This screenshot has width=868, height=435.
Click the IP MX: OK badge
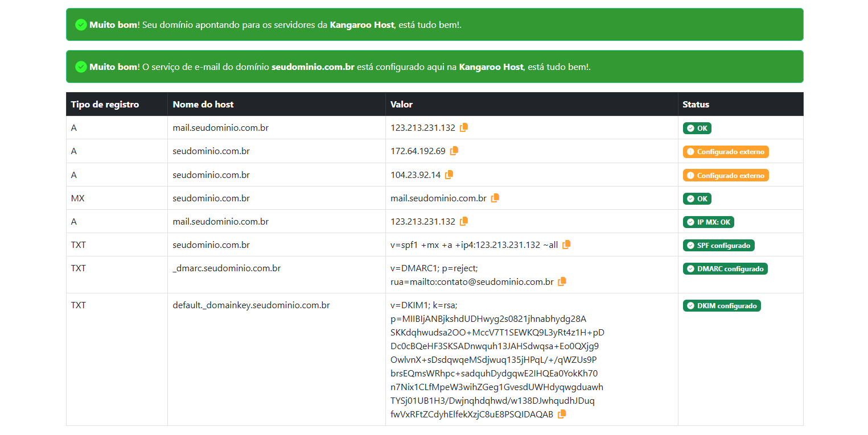coord(708,222)
